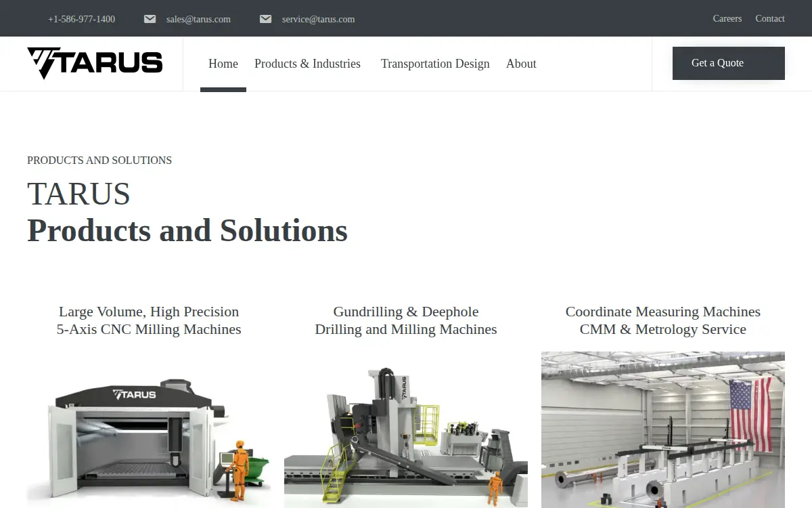The width and height of the screenshot is (812, 508).
Task: Call the +1-586-977-1400 phone link
Action: pos(81,19)
